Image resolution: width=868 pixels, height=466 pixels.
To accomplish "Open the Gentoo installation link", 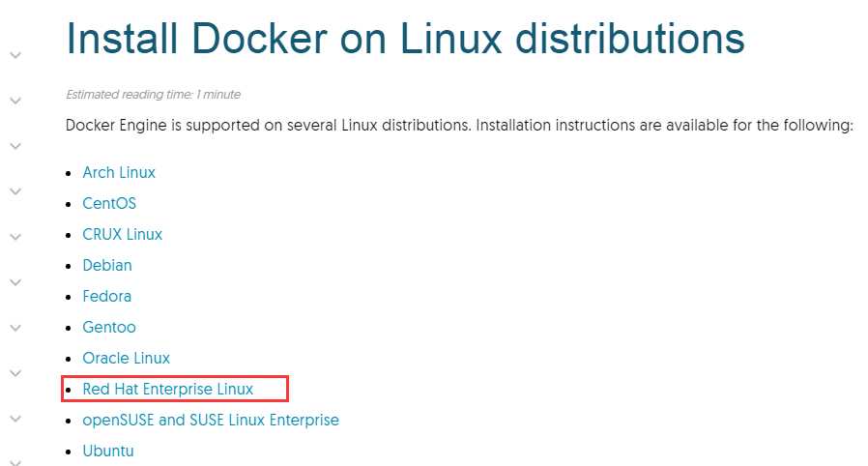I will [109, 328].
